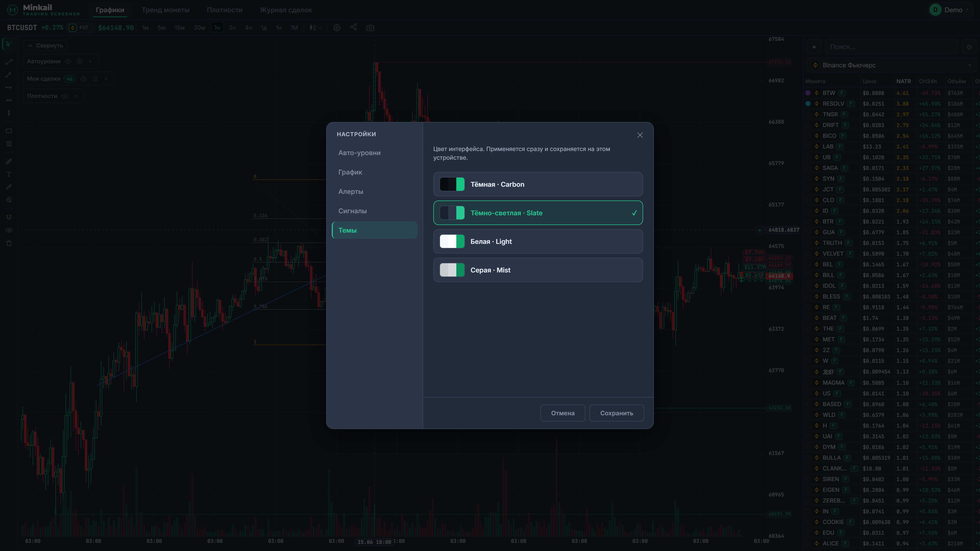Click the Сохранить button

pyautogui.click(x=616, y=413)
